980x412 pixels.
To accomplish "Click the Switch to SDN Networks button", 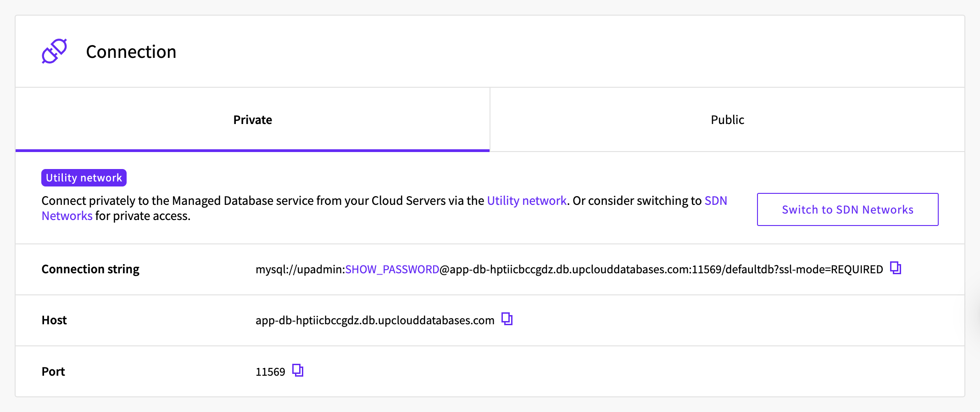I will click(847, 209).
